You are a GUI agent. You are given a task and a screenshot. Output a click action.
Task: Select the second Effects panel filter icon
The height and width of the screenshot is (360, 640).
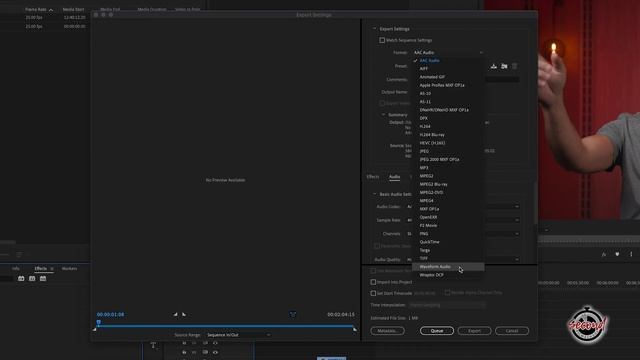(x=32, y=278)
